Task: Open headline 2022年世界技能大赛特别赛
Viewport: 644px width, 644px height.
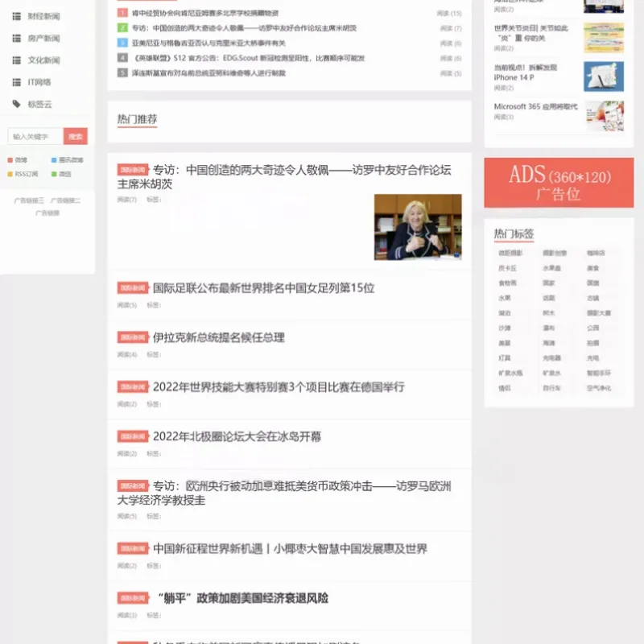Action: tap(279, 387)
